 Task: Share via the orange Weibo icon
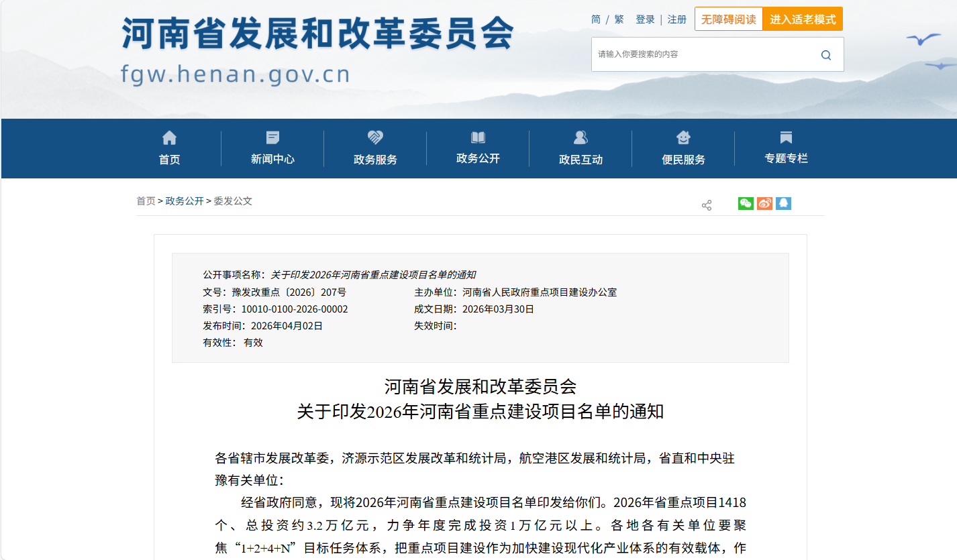[x=764, y=204]
